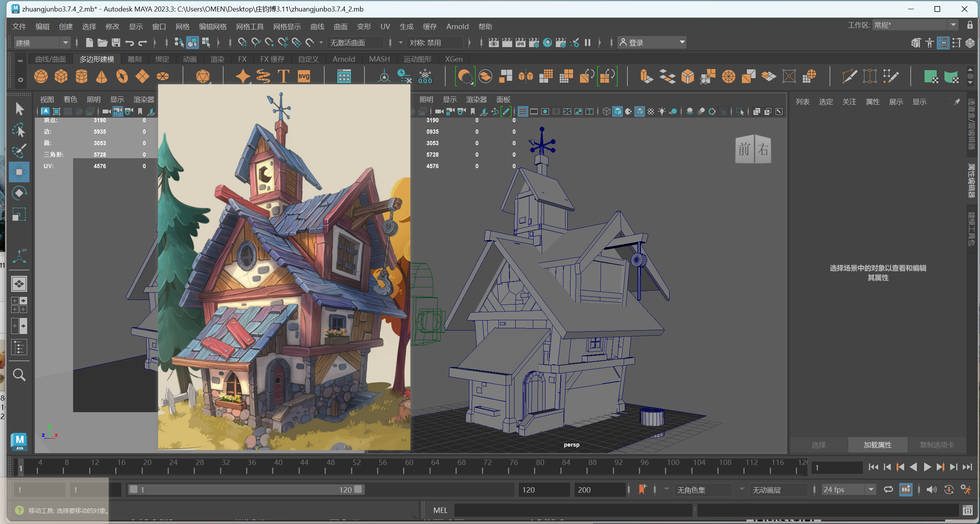Switch to the XGen shelf tab
The width and height of the screenshot is (980, 524).
tap(454, 59)
